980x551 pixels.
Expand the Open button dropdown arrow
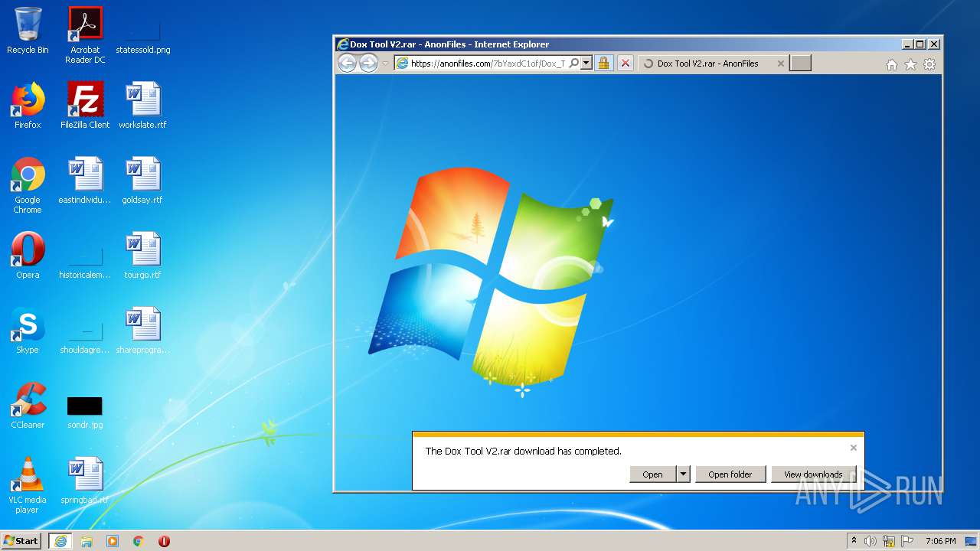click(x=683, y=474)
